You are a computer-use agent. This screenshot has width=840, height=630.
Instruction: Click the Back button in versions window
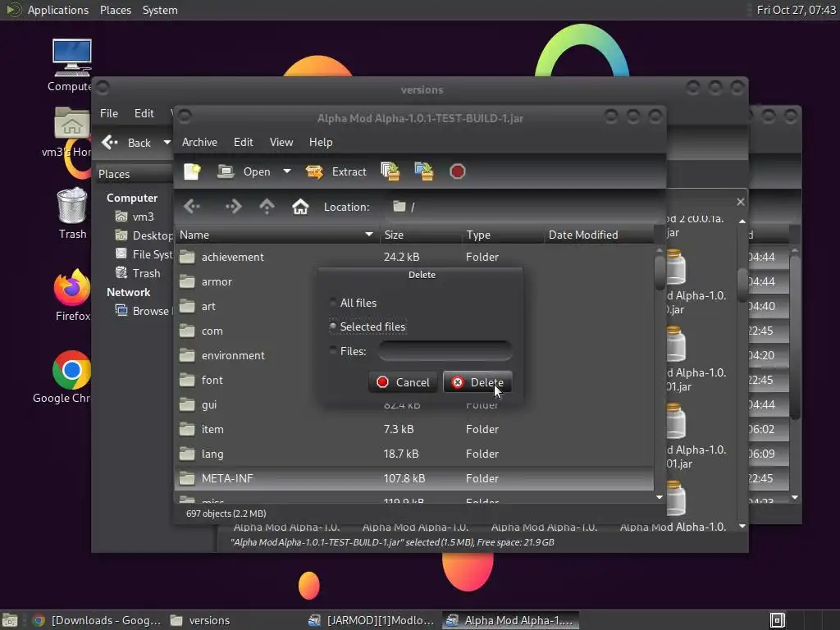pyautogui.click(x=127, y=143)
